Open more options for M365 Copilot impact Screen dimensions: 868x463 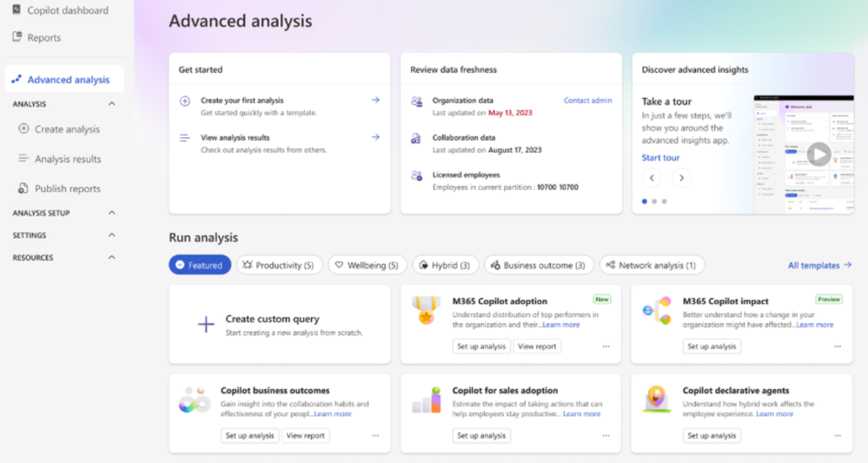838,347
